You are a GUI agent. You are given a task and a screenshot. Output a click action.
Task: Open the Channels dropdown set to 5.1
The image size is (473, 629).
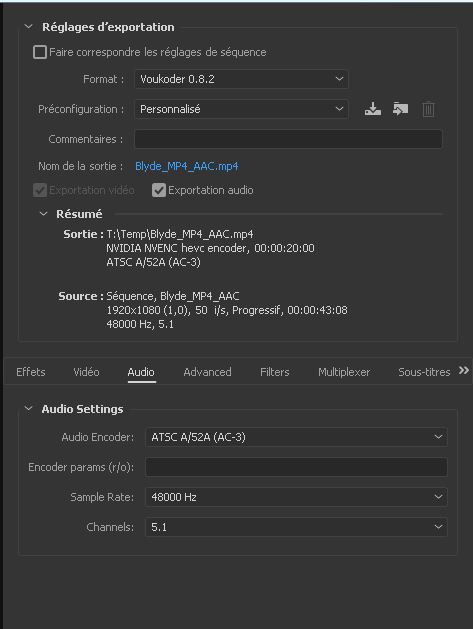[x=296, y=527]
